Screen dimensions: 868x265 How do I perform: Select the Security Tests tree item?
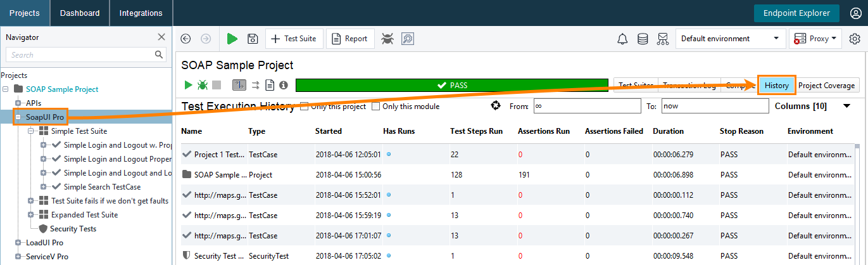[73, 229]
